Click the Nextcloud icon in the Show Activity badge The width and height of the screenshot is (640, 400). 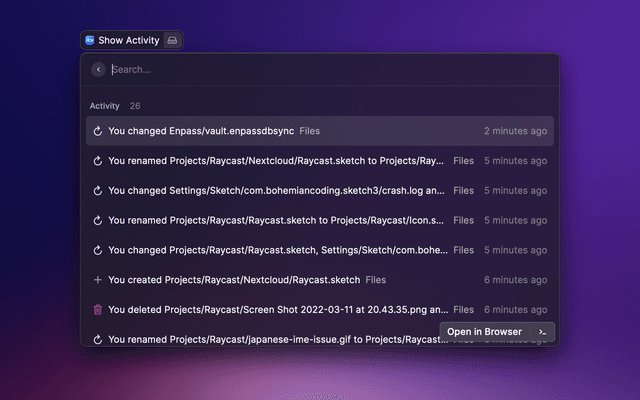coord(89,41)
